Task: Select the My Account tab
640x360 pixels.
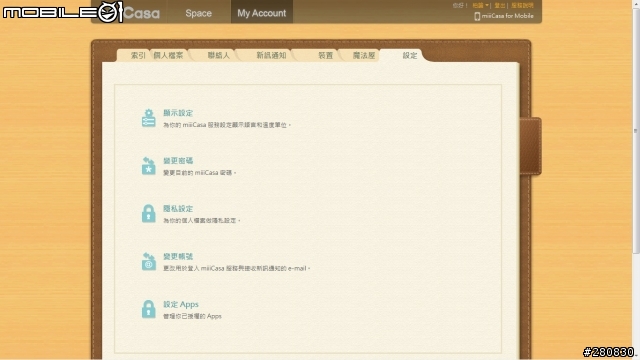Action: [262, 13]
